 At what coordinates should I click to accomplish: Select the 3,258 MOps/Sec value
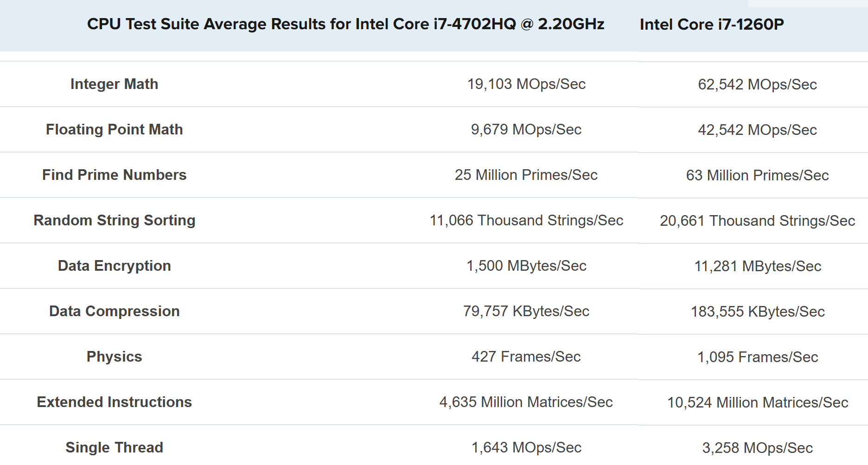(757, 448)
